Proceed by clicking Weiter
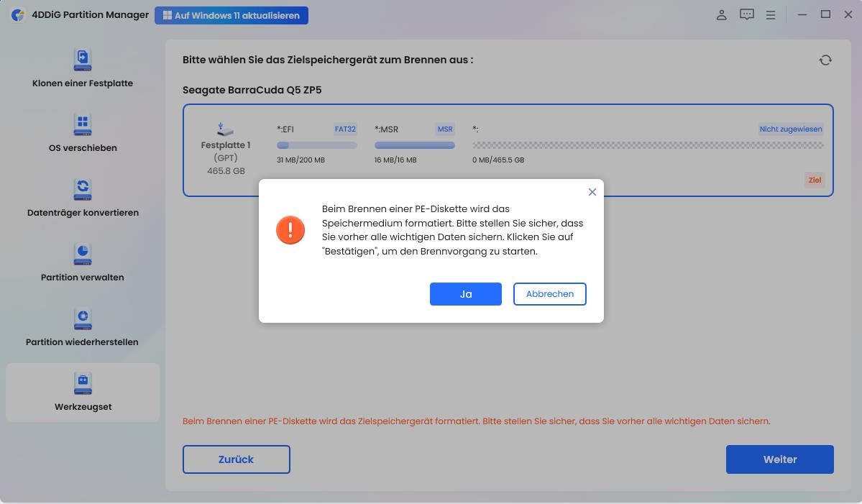This screenshot has width=862, height=504. [779, 459]
